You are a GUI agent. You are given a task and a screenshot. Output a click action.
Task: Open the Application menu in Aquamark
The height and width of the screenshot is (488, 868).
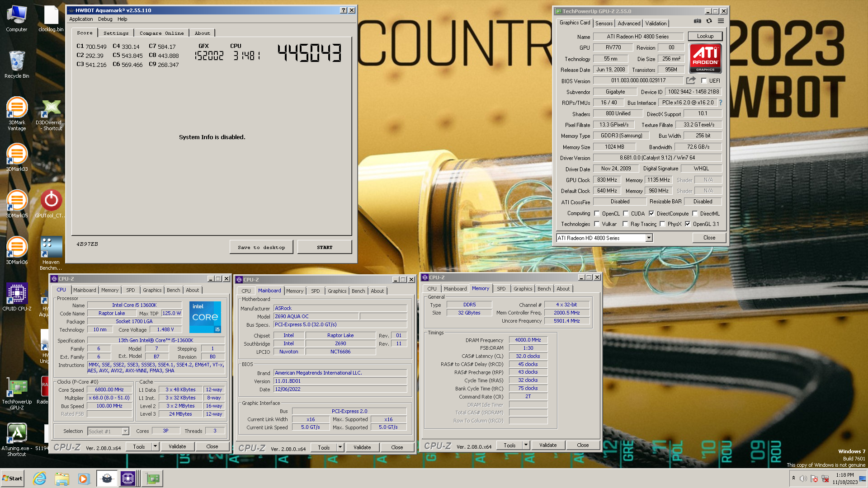click(x=81, y=19)
